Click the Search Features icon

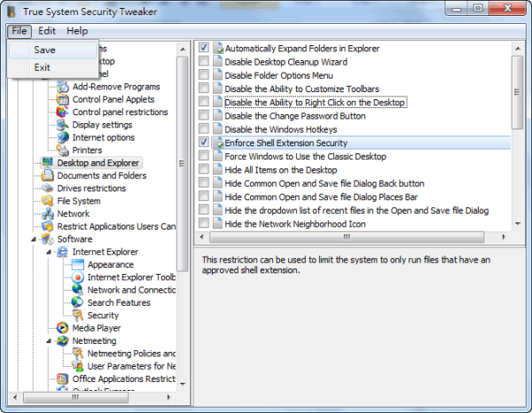pyautogui.click(x=79, y=303)
